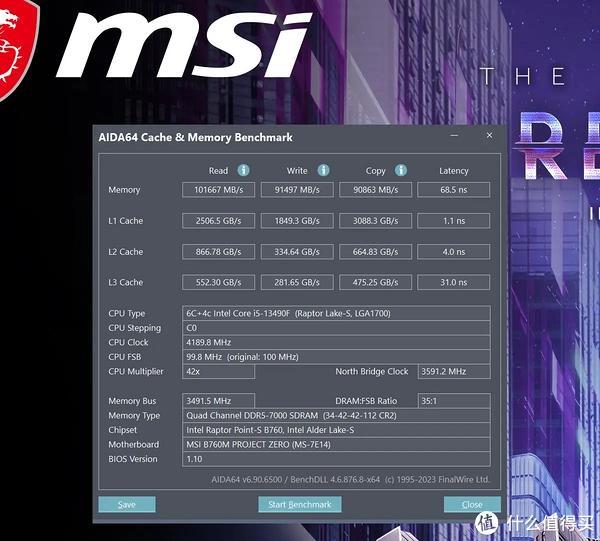Click Memory Type field DDR5-7000 SDRAM
This screenshot has width=600, height=541.
[336, 416]
